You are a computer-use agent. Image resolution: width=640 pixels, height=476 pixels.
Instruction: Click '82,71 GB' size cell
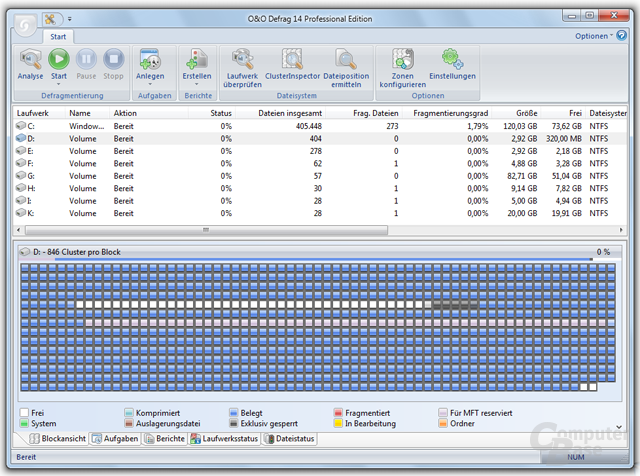coord(522,176)
